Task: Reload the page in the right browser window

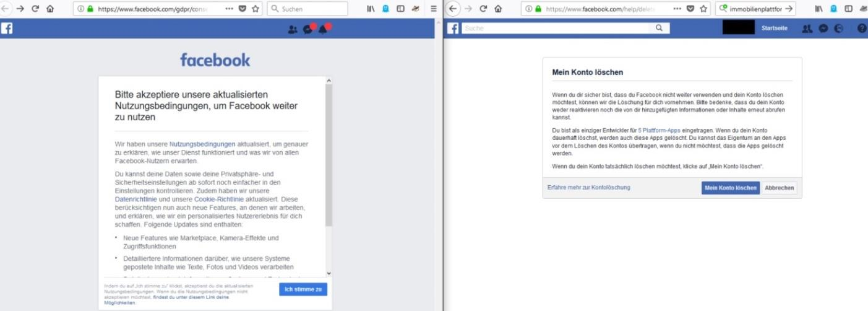Action: tap(483, 9)
